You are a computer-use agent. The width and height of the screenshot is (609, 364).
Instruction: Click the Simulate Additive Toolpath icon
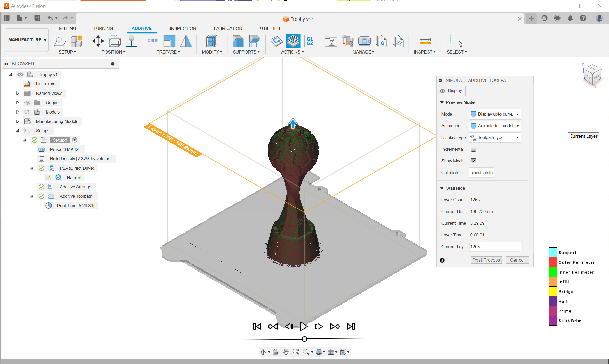(x=293, y=41)
